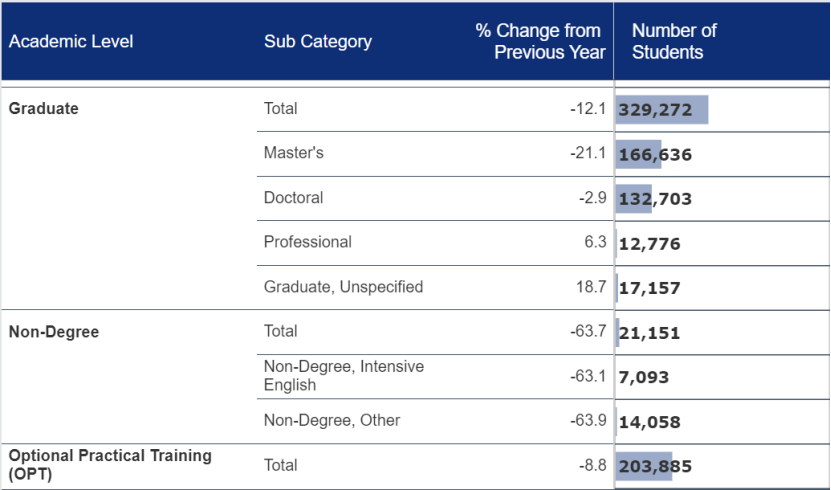Click the Master's sub category cell
Screen dimensions: 831x490
294,154
